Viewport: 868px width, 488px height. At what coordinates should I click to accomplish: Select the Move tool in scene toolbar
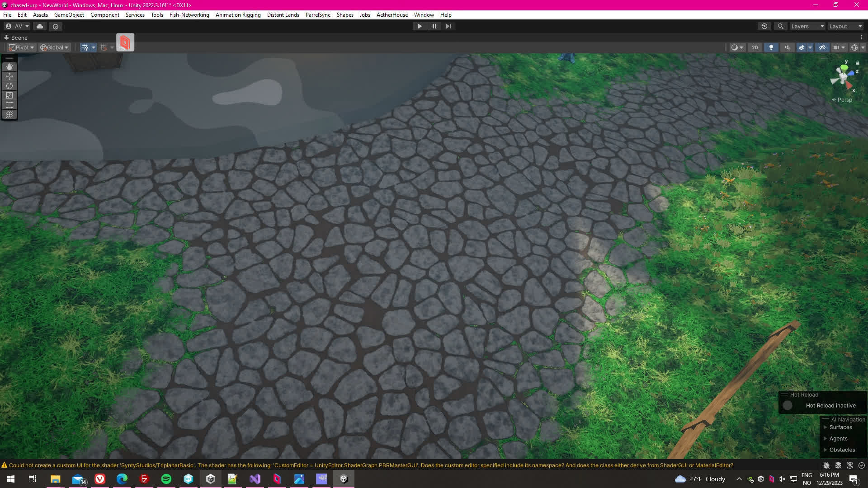9,76
